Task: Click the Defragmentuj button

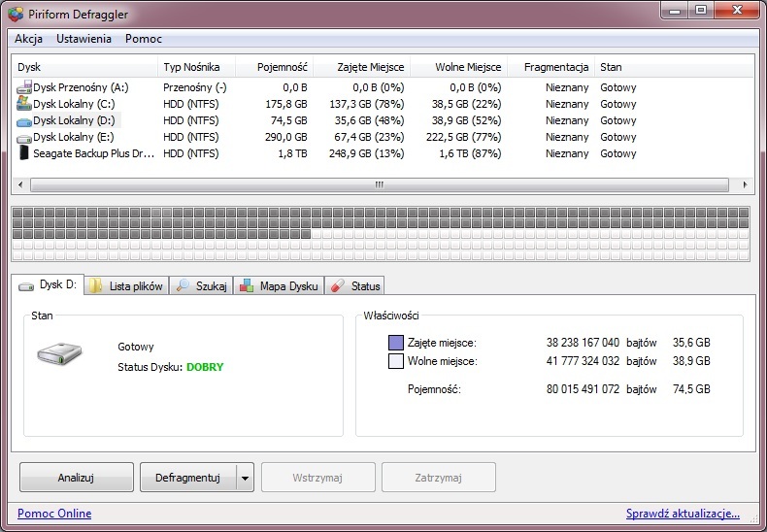Action: 187,478
